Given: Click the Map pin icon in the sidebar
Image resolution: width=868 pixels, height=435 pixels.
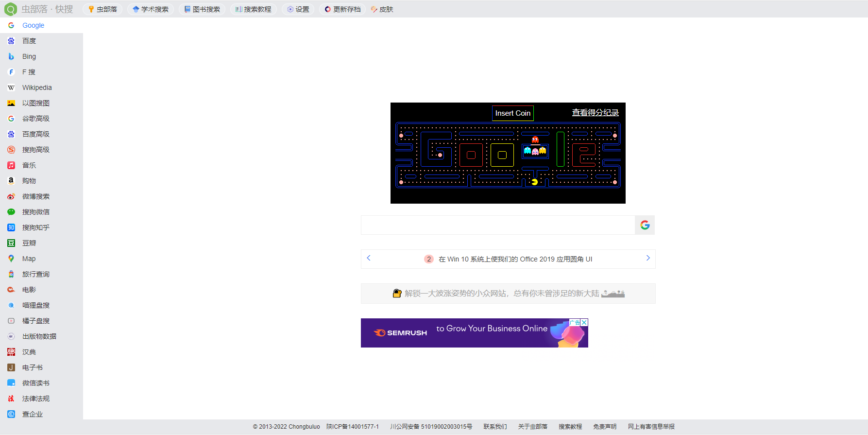Looking at the screenshot, I should click(x=11, y=259).
